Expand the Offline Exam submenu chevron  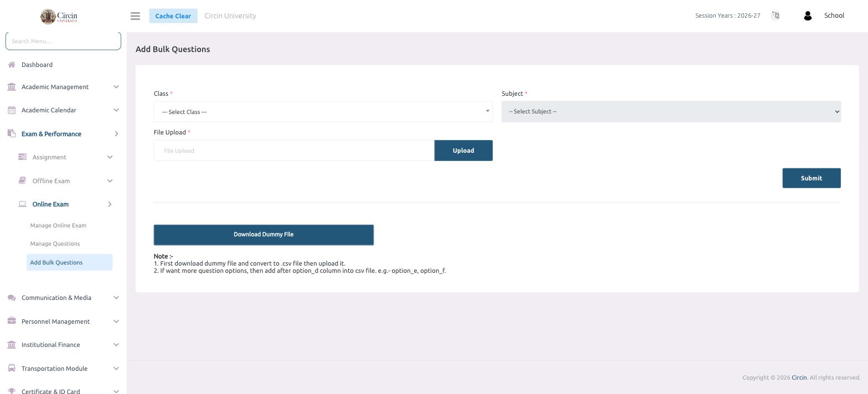(x=110, y=181)
